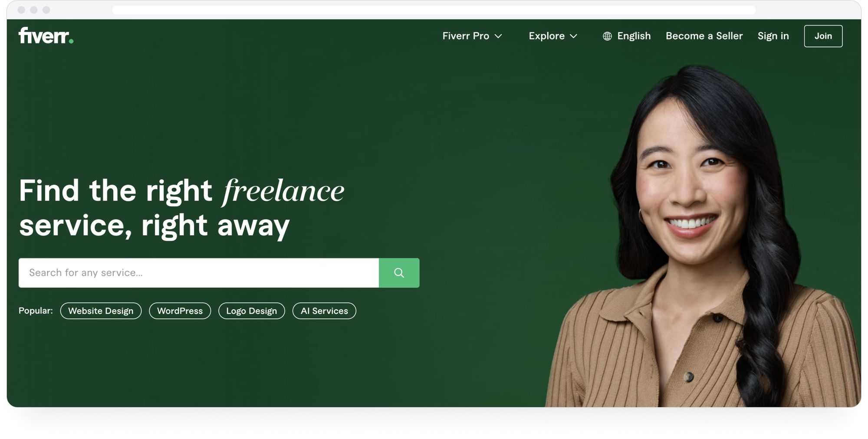Click the Fiverr Pro chevron arrow

(498, 36)
